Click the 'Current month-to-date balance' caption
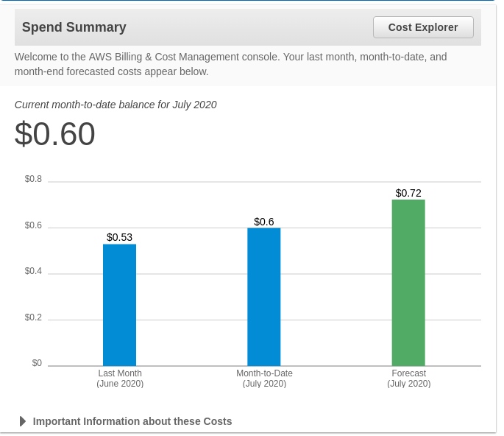The width and height of the screenshot is (504, 436). (116, 105)
